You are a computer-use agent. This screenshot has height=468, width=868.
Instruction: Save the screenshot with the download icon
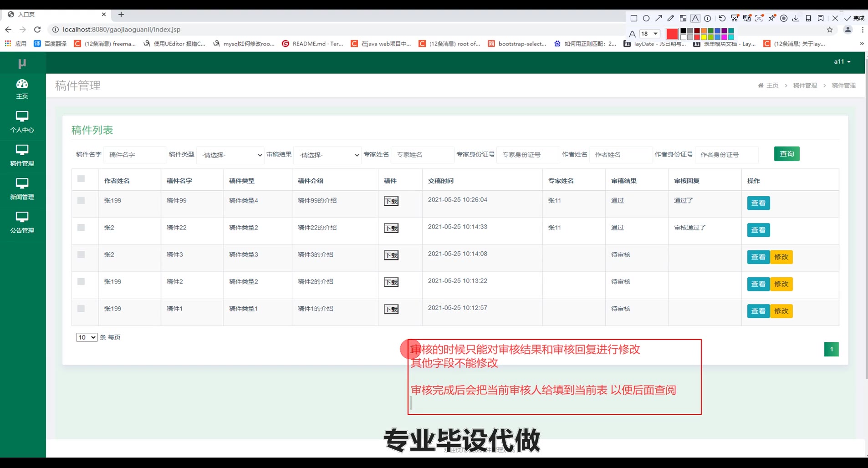tap(796, 18)
